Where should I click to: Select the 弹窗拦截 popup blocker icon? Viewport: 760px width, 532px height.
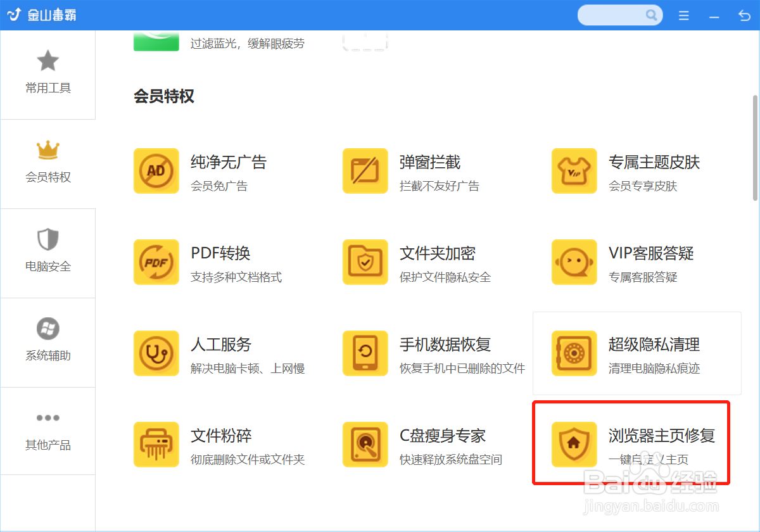[365, 171]
